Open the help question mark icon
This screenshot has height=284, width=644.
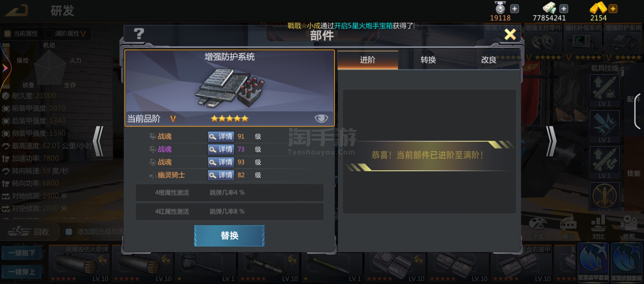pyautogui.click(x=139, y=34)
